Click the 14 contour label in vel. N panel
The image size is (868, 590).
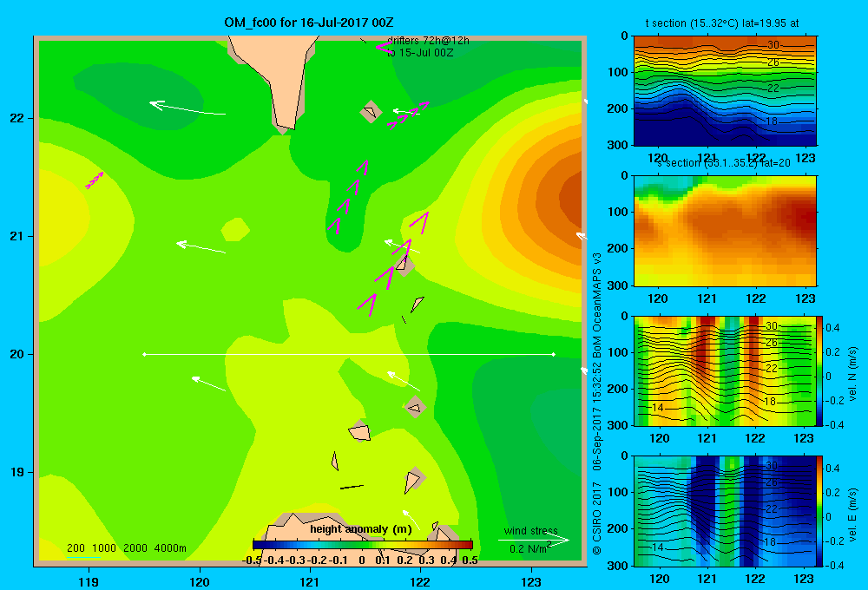tap(657, 407)
